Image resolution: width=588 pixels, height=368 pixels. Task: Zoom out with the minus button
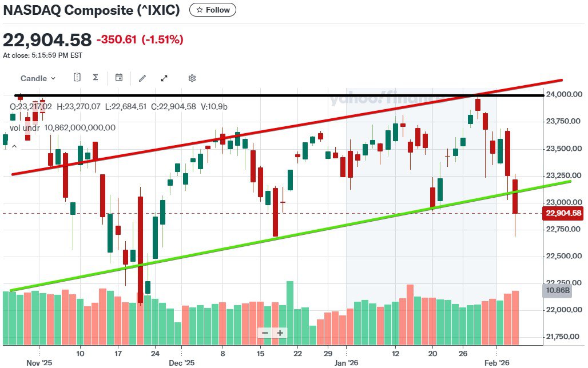(x=265, y=333)
